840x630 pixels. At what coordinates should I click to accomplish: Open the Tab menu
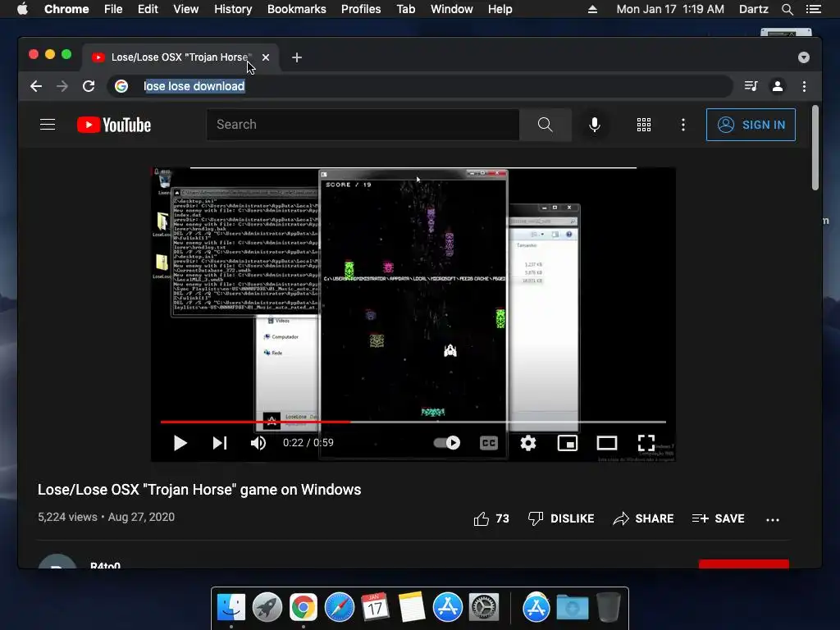point(405,9)
